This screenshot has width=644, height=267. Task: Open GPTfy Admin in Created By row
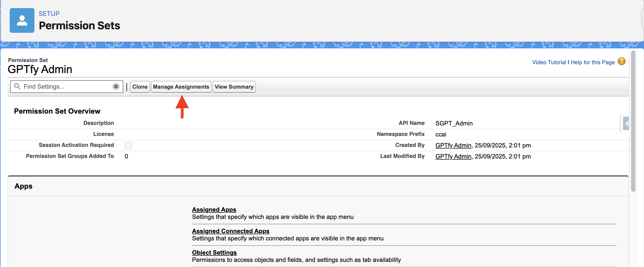pyautogui.click(x=453, y=145)
